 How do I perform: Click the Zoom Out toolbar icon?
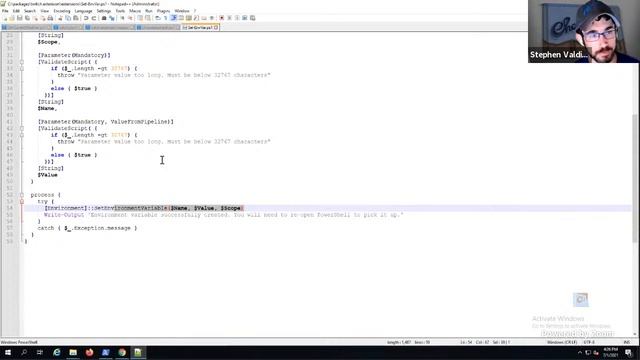[130, 18]
